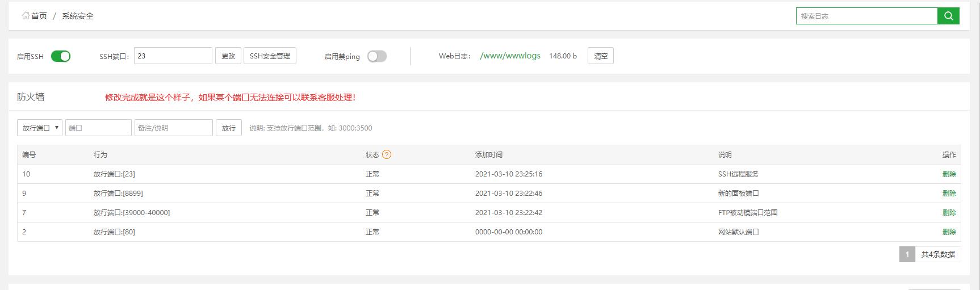Viewport: 980px width, 290px height.
Task: Delete the port 8899 panel rule
Action: click(x=949, y=194)
